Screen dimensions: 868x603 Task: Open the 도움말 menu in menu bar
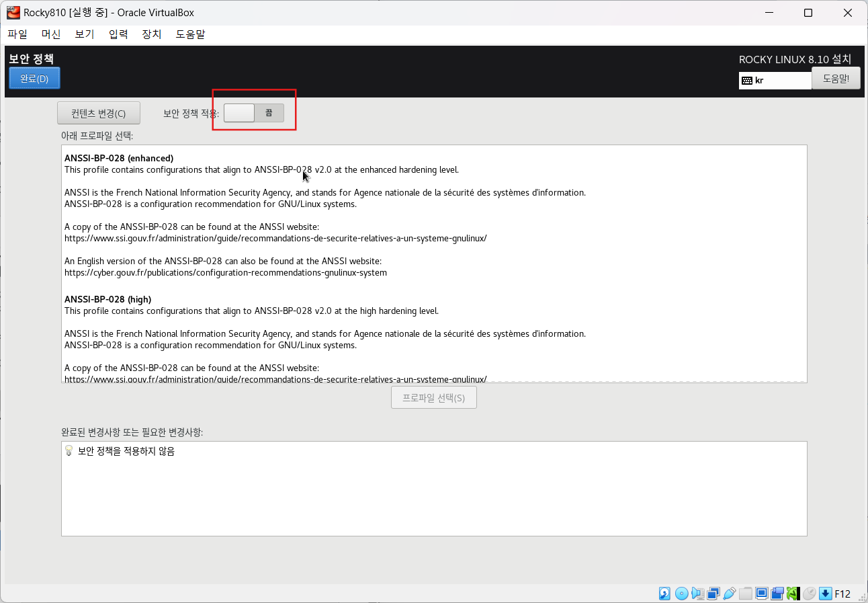point(190,34)
